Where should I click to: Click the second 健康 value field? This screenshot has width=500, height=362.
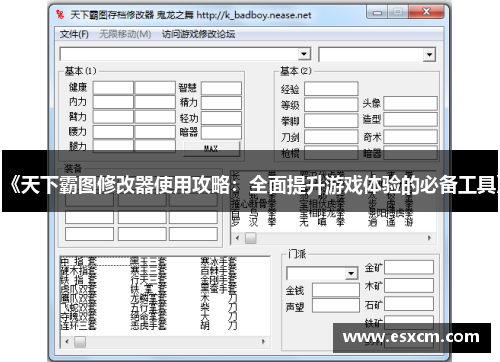pyautogui.click(x=155, y=88)
